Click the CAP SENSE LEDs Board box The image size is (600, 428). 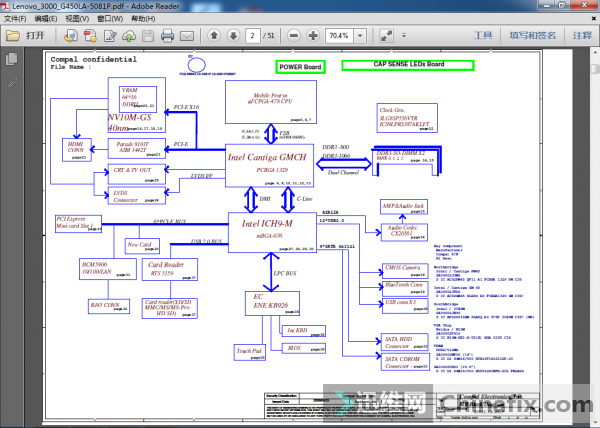click(x=408, y=65)
